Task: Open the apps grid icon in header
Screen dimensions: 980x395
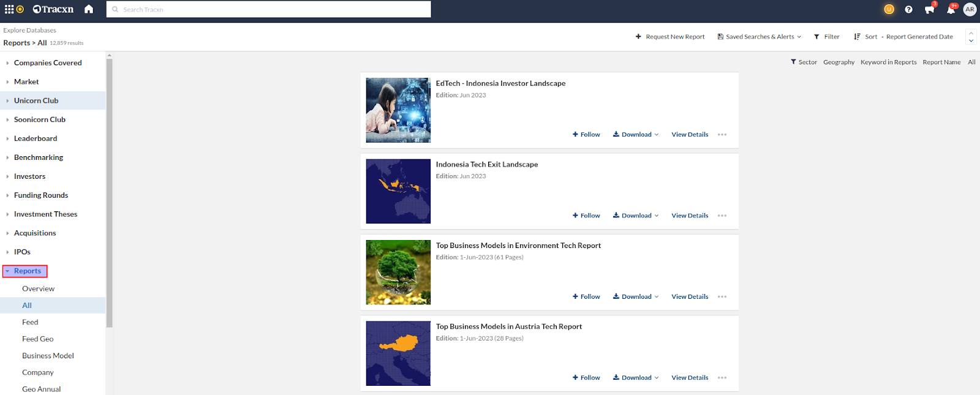Action: (9, 9)
